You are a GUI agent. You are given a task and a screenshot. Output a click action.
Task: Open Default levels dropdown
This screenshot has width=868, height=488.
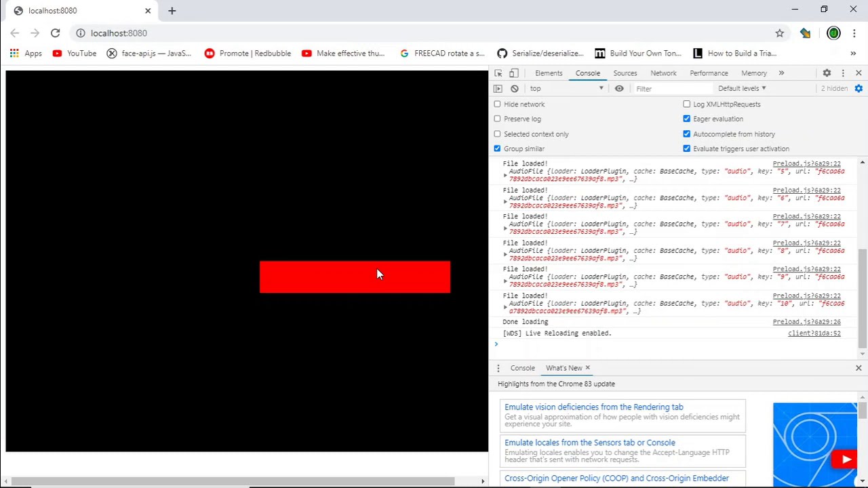click(742, 89)
